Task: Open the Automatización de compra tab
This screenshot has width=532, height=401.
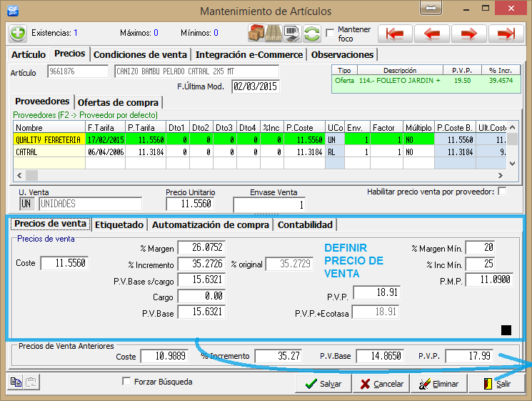Action: click(x=211, y=224)
